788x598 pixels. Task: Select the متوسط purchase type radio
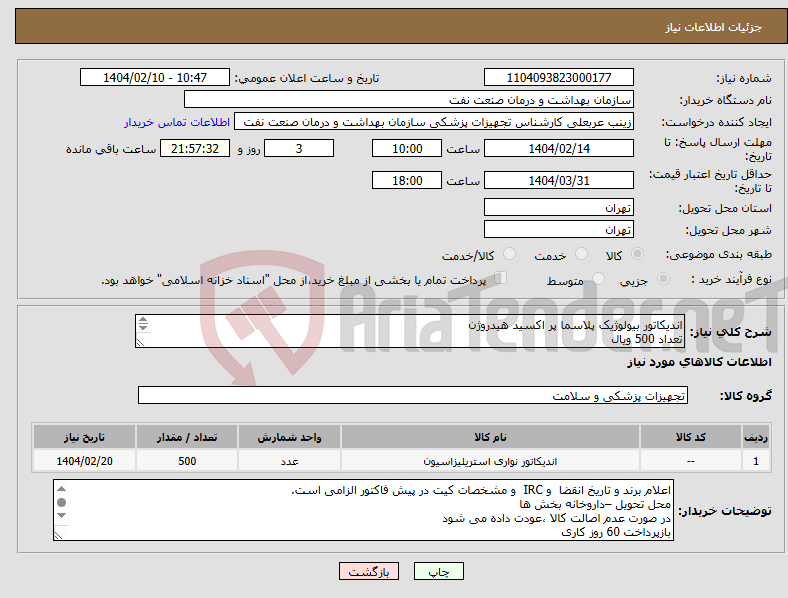tap(599, 279)
